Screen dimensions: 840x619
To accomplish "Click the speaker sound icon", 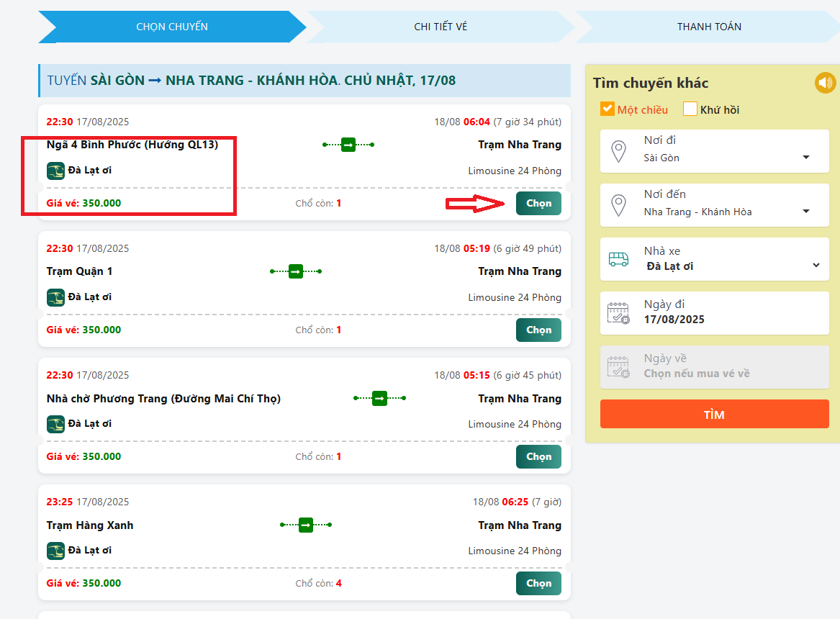I will coord(825,83).
